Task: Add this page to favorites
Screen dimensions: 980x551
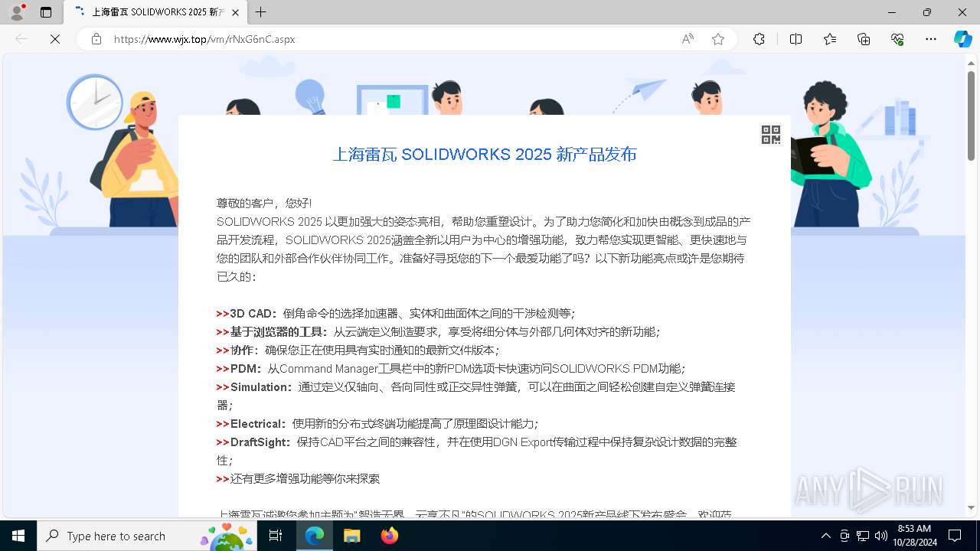Action: click(x=718, y=39)
